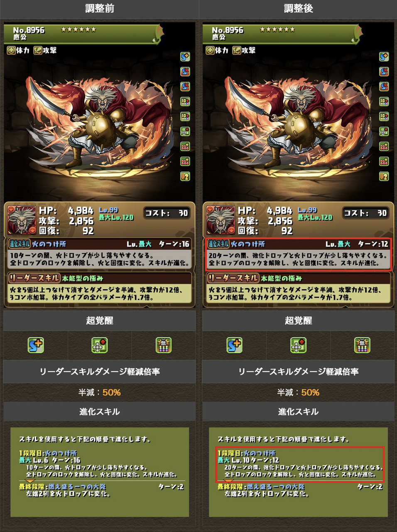
Task: Click the red-boxed 1段階目 skill text in 調整後
Action: coord(300,464)
